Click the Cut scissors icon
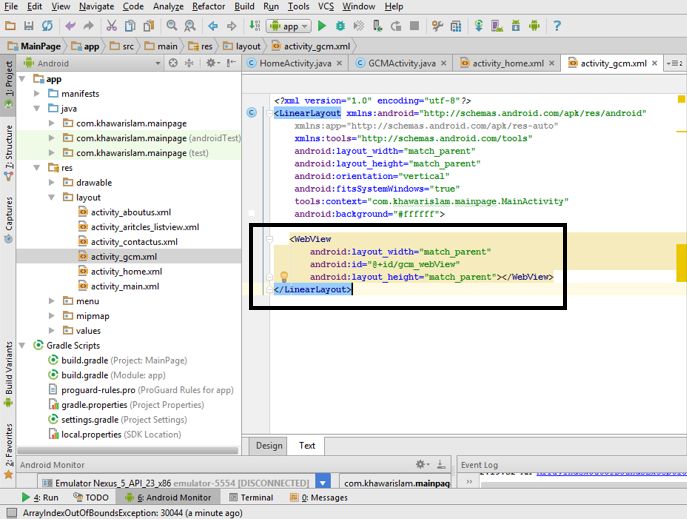 (x=111, y=25)
